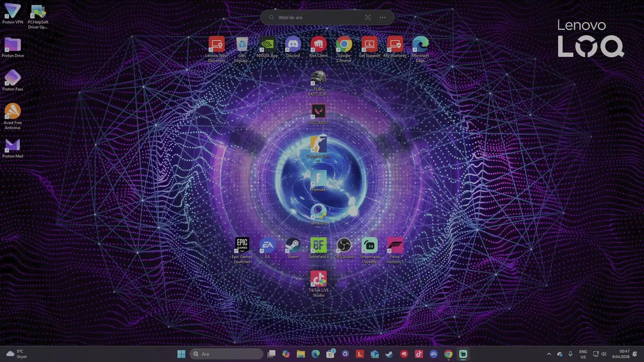Launch Avast Free Antivirus from desktop
The width and height of the screenshot is (644, 362).
13,117
